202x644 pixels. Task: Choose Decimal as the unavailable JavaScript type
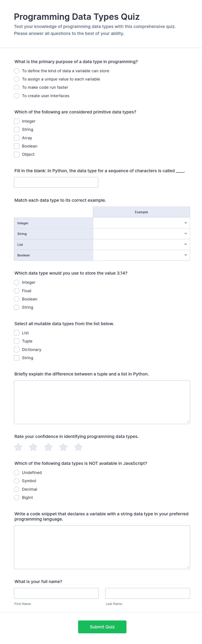coord(17,489)
